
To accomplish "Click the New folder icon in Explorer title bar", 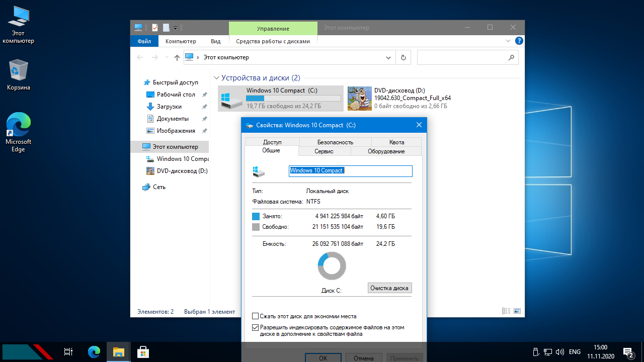I will [x=166, y=28].
